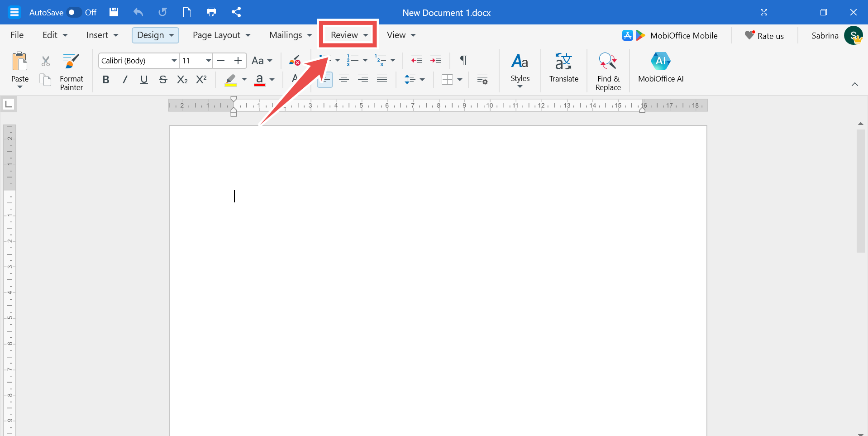
Task: Toggle Underline formatting
Action: (x=144, y=80)
